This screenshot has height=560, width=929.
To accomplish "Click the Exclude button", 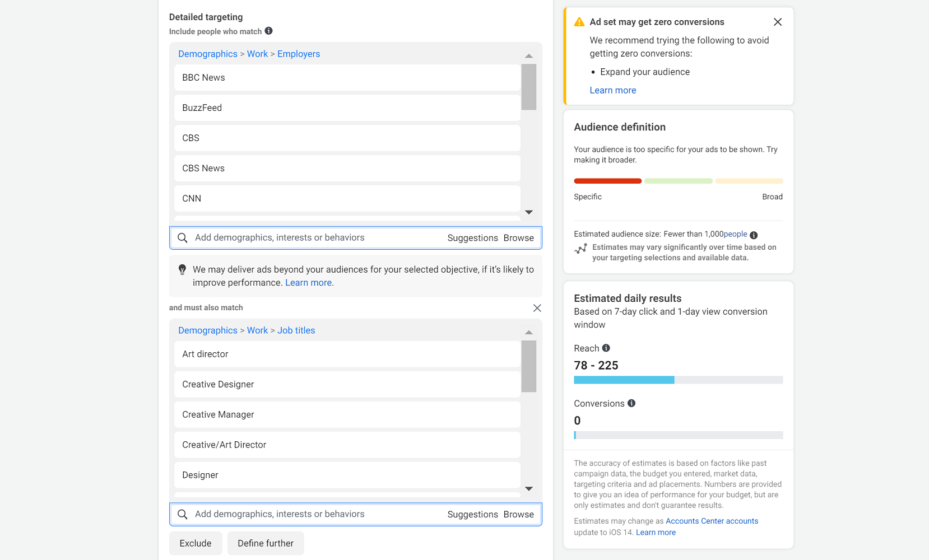I will point(196,543).
